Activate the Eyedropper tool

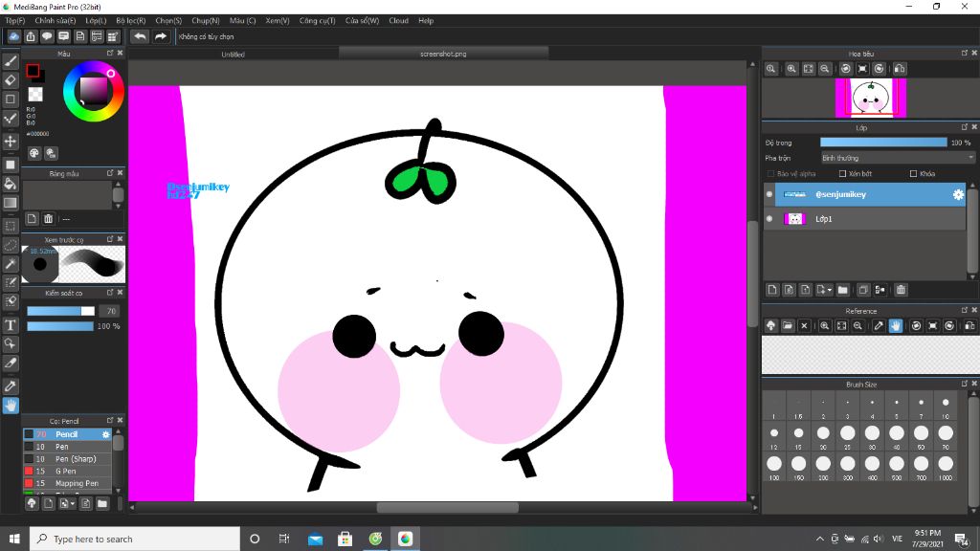pos(11,386)
